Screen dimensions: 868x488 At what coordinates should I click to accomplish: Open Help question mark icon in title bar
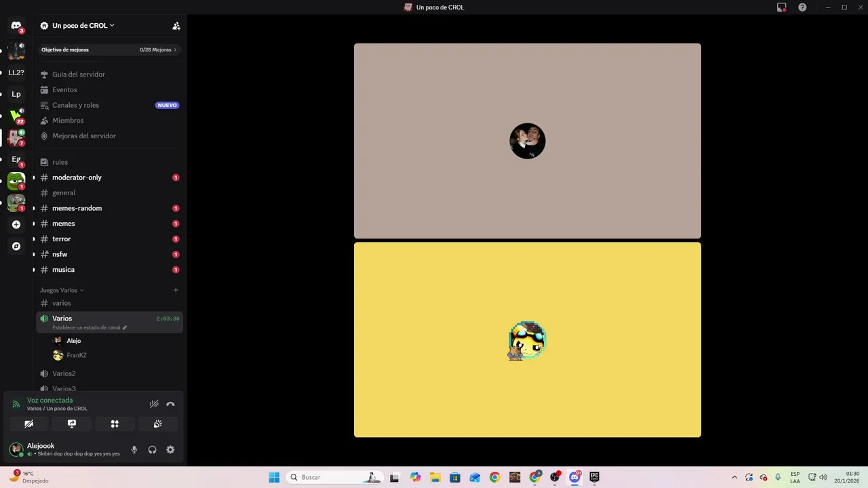click(802, 7)
